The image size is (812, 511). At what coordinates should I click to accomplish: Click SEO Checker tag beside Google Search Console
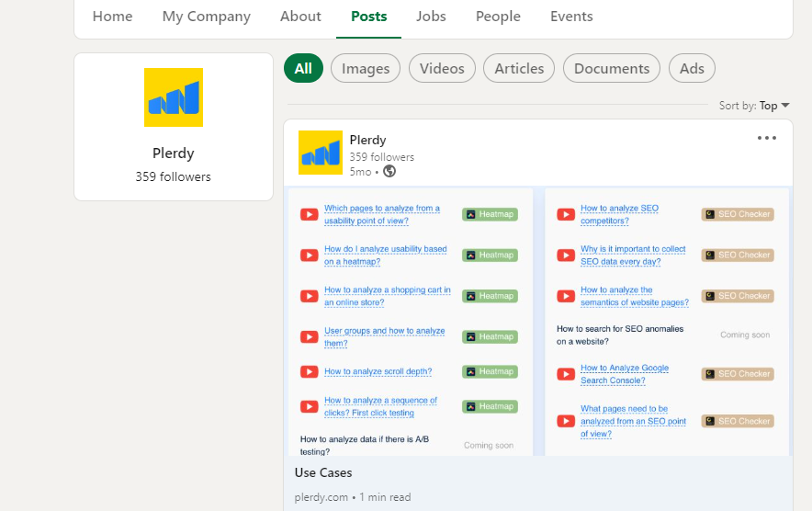click(738, 374)
